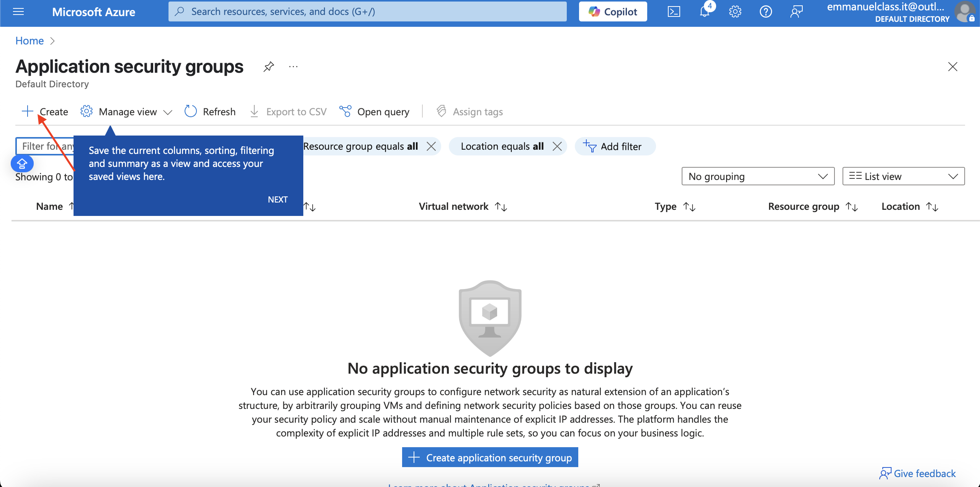The width and height of the screenshot is (980, 487).
Task: Click Refresh in the toolbar
Action: pos(210,111)
